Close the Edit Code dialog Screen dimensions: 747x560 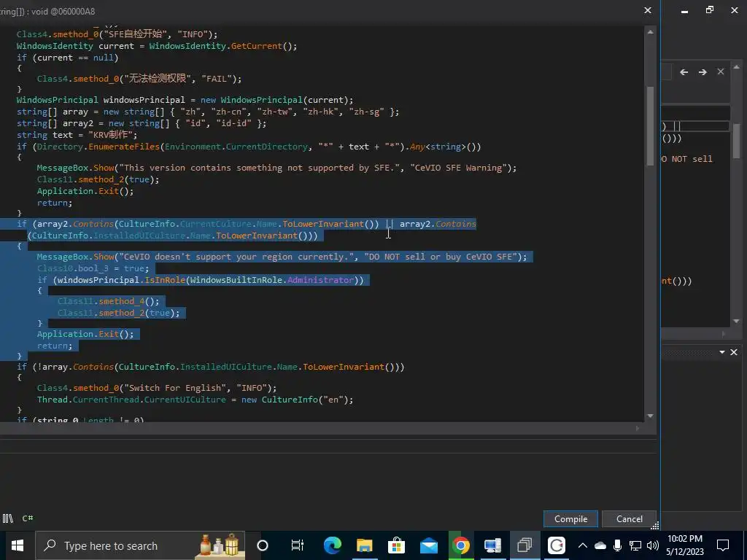(x=648, y=10)
